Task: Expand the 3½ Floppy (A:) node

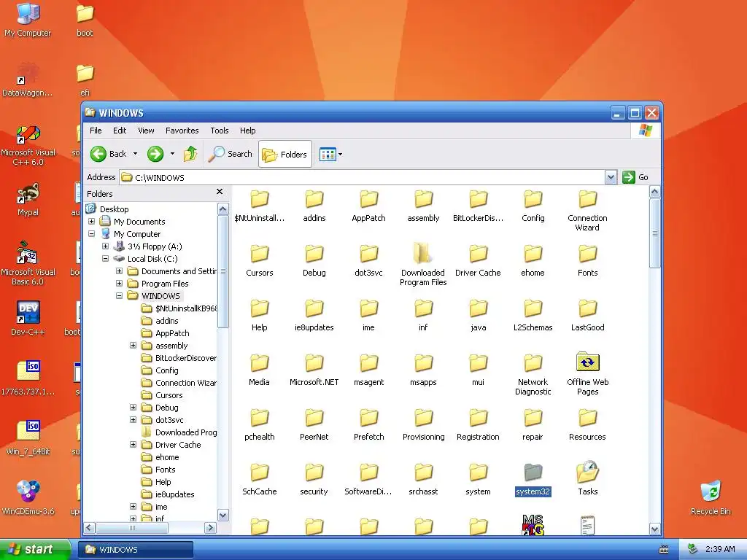Action: 105,246
